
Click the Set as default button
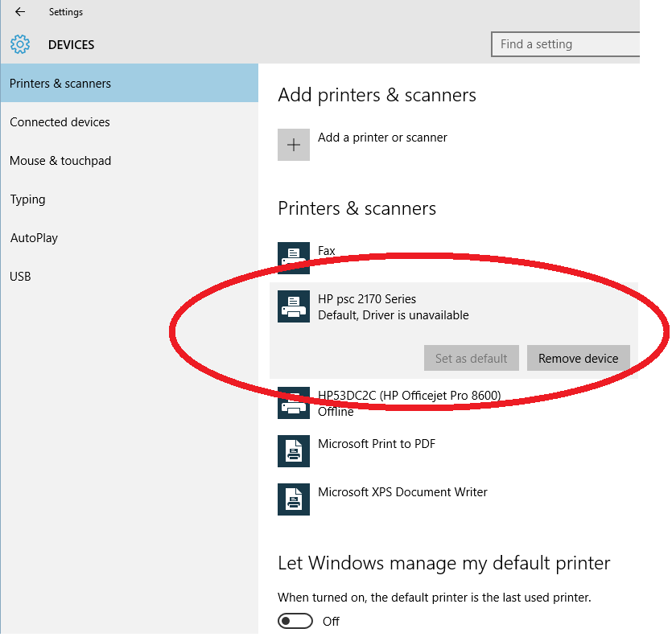pyautogui.click(x=472, y=359)
